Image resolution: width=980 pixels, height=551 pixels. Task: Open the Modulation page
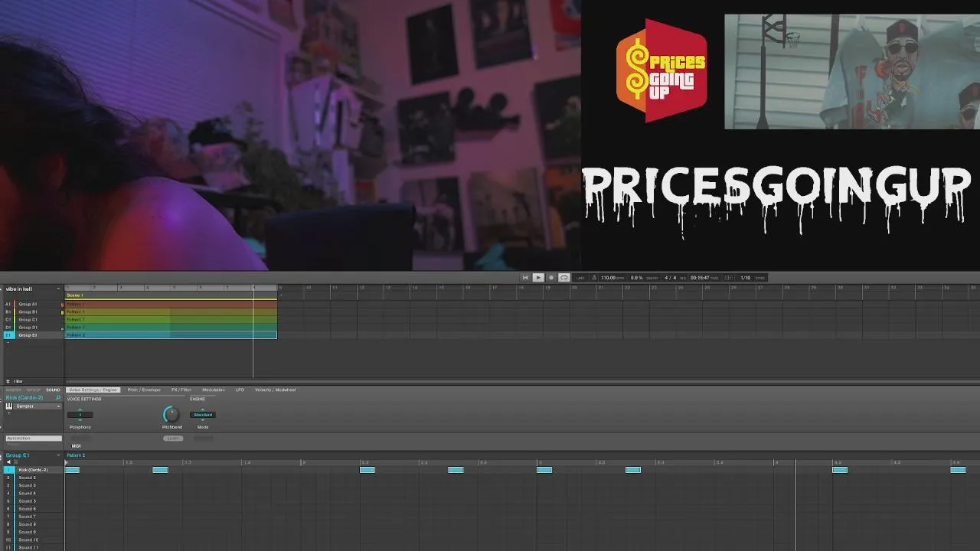[x=214, y=390]
